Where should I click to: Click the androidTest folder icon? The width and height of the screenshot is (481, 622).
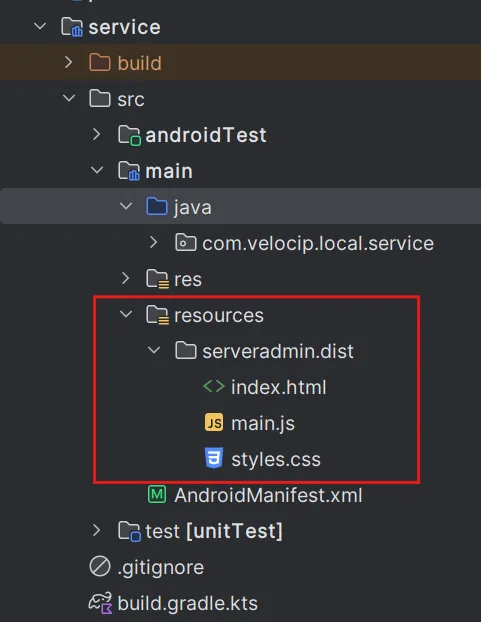point(129,135)
